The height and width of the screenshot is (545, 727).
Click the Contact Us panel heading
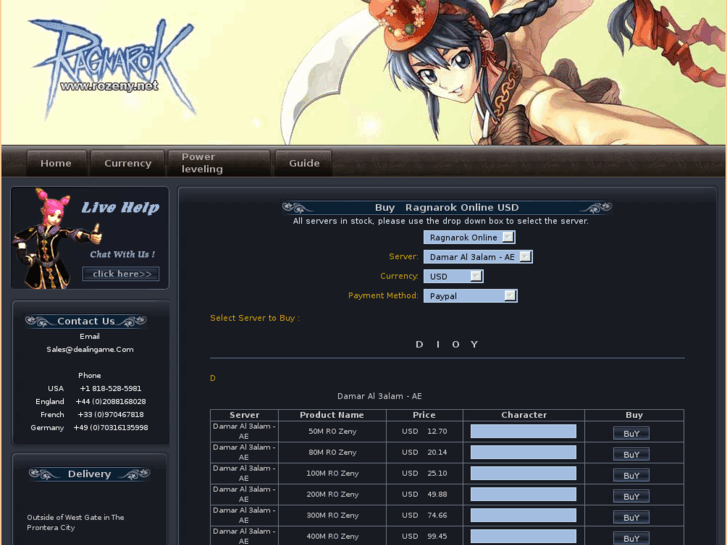(86, 321)
